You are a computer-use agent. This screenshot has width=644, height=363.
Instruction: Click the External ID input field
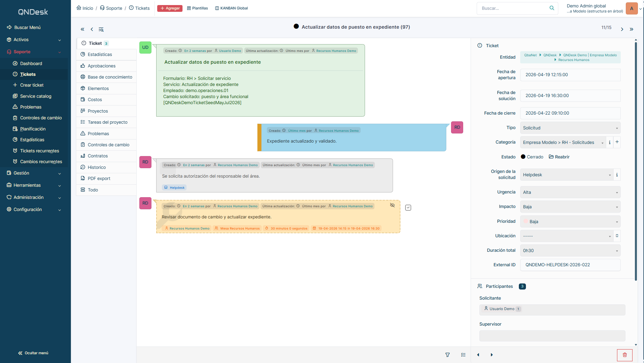pyautogui.click(x=570, y=265)
